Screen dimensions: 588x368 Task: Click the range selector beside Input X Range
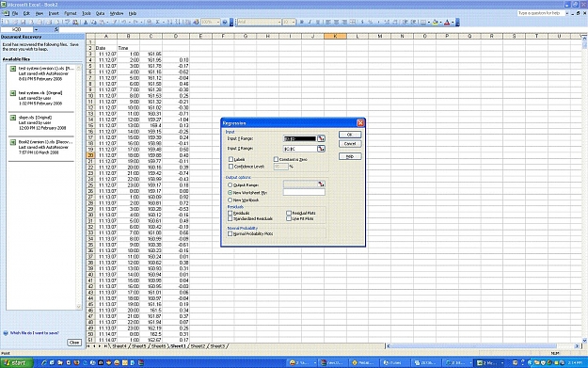[x=321, y=149]
